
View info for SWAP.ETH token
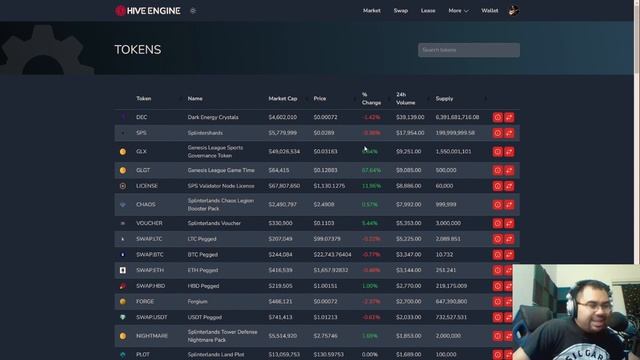point(498,270)
